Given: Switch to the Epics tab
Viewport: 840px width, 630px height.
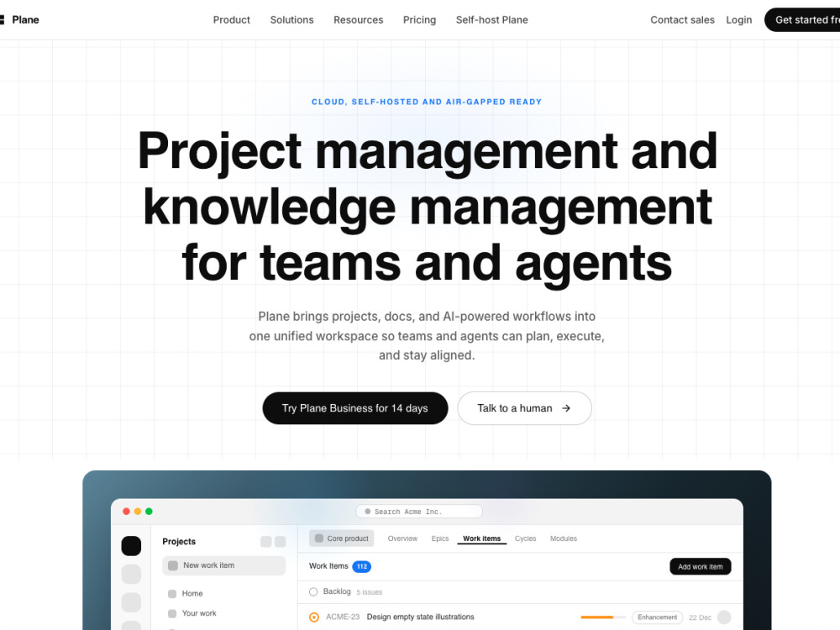Looking at the screenshot, I should click(x=440, y=538).
